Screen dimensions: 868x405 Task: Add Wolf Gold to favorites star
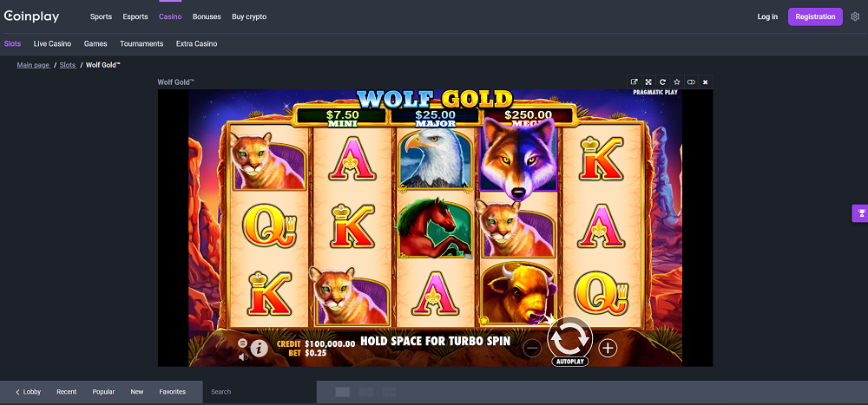pyautogui.click(x=676, y=82)
